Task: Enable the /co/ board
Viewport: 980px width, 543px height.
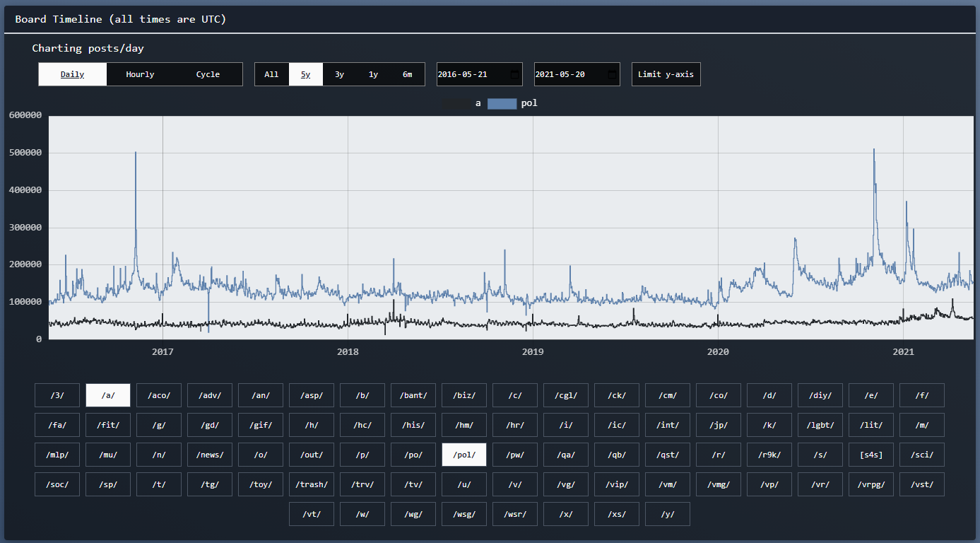Action: click(x=719, y=395)
